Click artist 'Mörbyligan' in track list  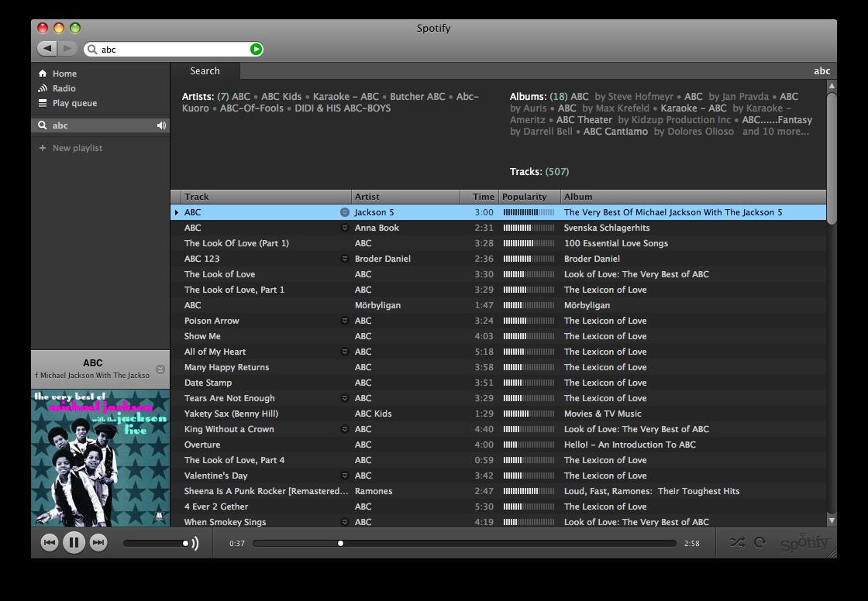coord(377,305)
